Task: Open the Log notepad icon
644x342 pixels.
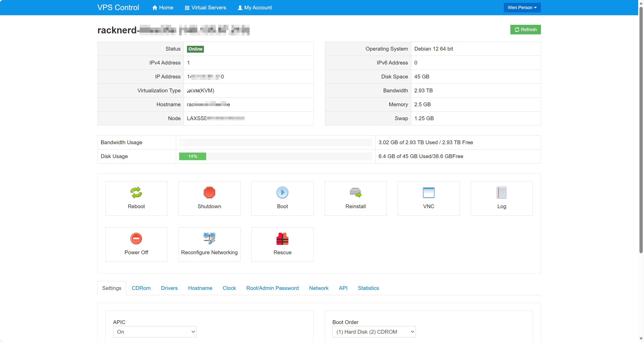Action: click(502, 193)
